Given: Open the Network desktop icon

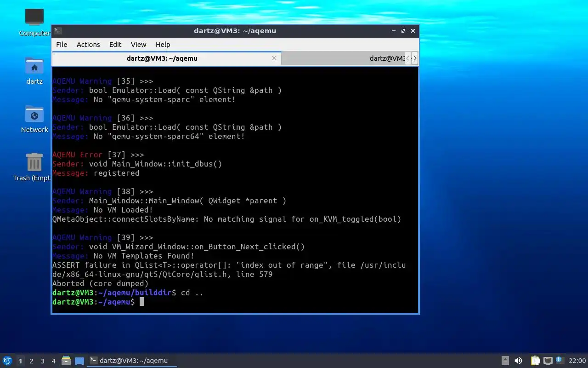Looking at the screenshot, I should pos(34,119).
